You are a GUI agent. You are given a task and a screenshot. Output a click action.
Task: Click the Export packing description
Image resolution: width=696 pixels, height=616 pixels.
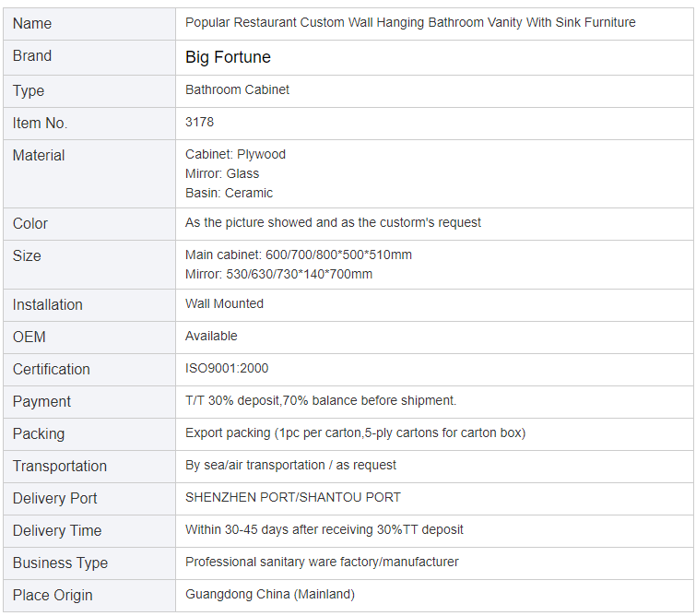[356, 433]
